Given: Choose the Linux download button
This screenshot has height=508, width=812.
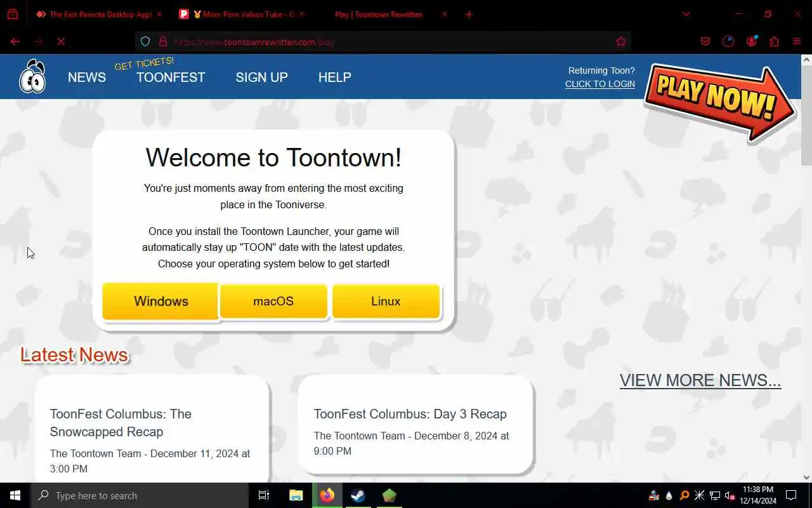Looking at the screenshot, I should pos(386,302).
